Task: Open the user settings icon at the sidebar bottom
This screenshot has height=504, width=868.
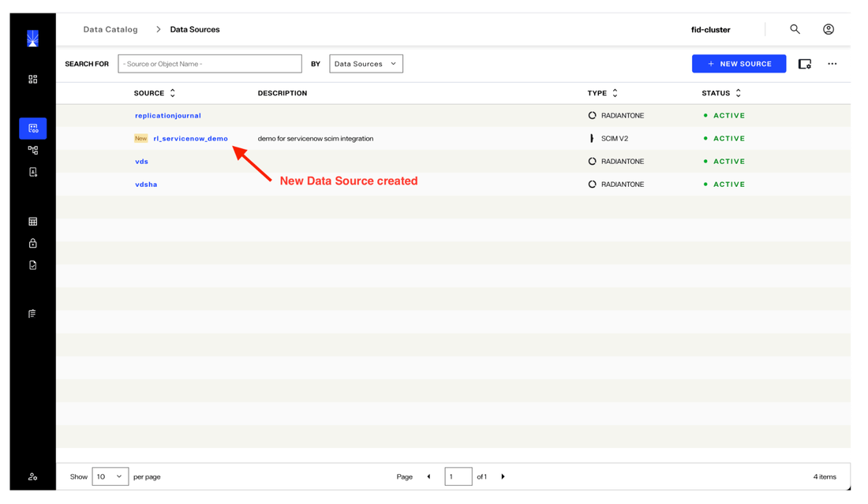Action: pyautogui.click(x=32, y=476)
